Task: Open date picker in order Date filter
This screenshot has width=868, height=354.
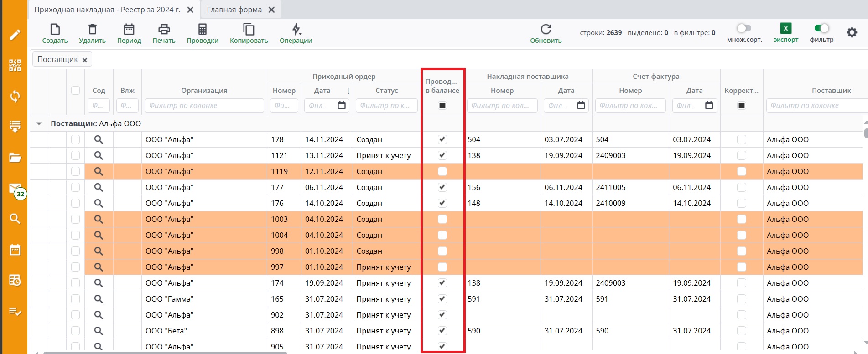Action: click(341, 106)
